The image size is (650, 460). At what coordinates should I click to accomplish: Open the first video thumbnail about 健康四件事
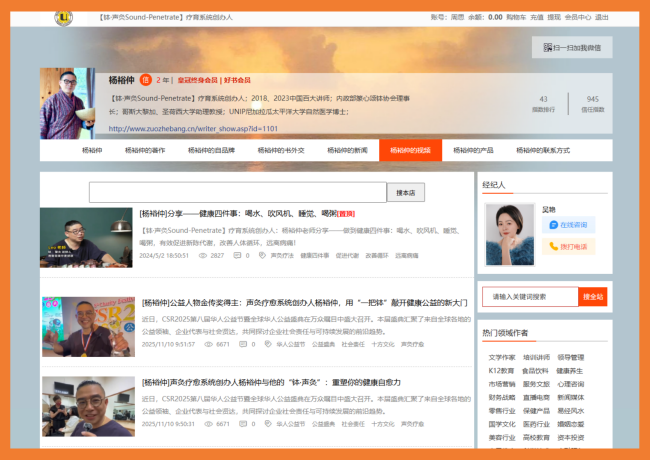click(x=86, y=237)
